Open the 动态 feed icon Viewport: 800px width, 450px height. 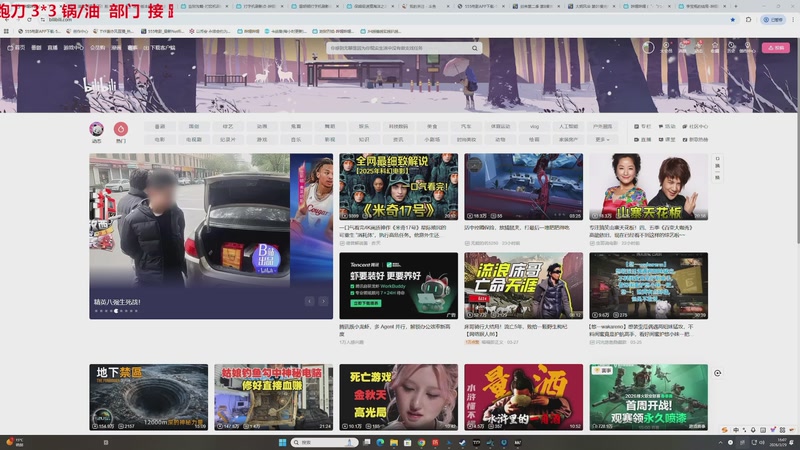[96, 130]
